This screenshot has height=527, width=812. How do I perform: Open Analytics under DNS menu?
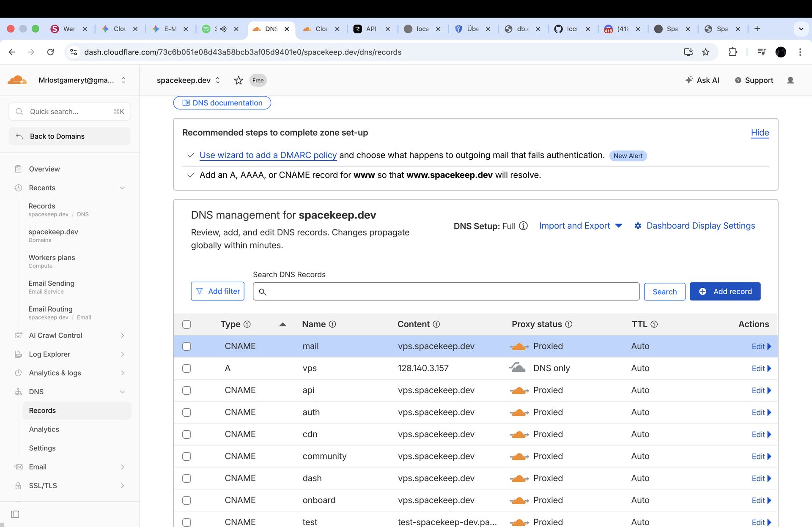pos(44,429)
